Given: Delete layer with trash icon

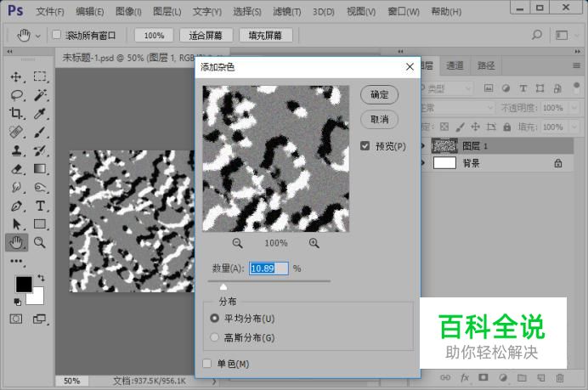Looking at the screenshot, I should (560, 378).
